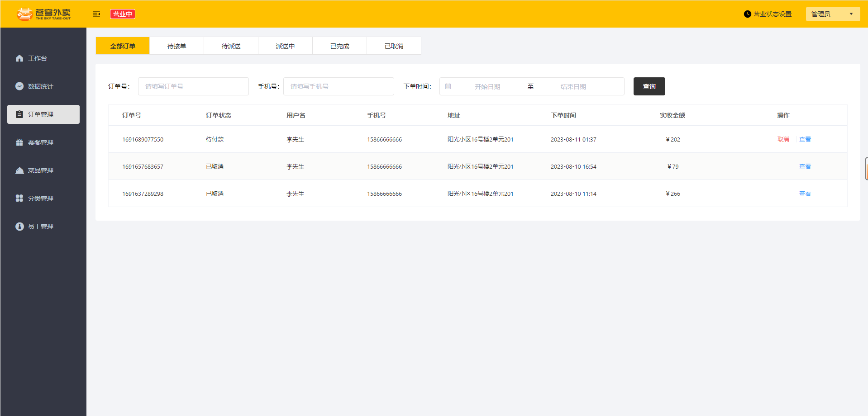Switch to the 已完成 tab
Viewport: 868px width, 416px height.
339,46
